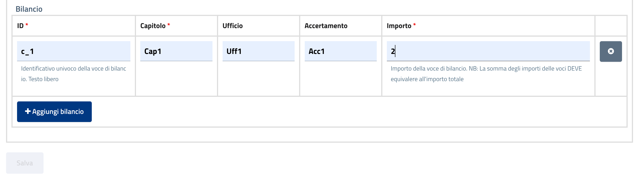Viewport: 644px width, 182px height.
Task: Remove the c_1 bilancio row
Action: coord(610,51)
